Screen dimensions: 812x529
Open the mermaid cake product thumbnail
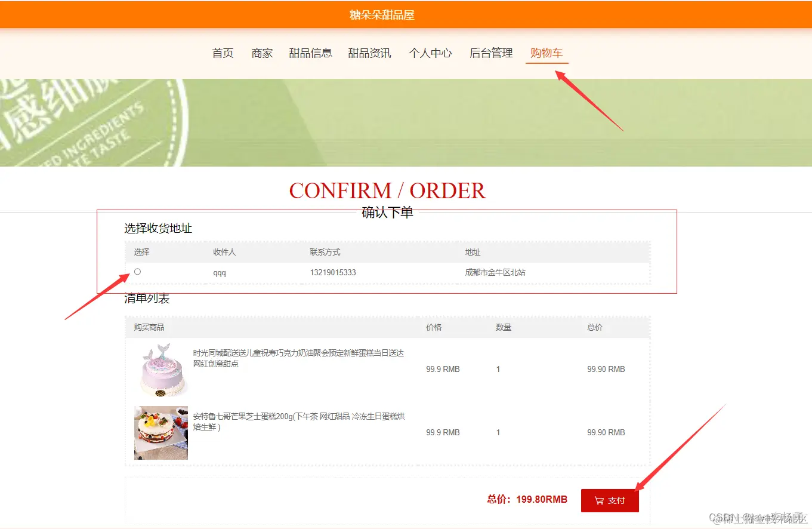point(161,370)
